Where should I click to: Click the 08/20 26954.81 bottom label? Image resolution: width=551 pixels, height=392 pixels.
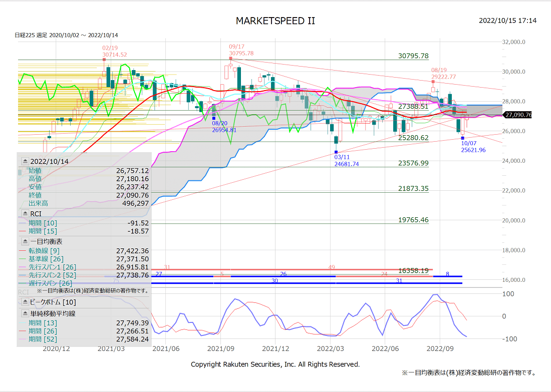224,127
